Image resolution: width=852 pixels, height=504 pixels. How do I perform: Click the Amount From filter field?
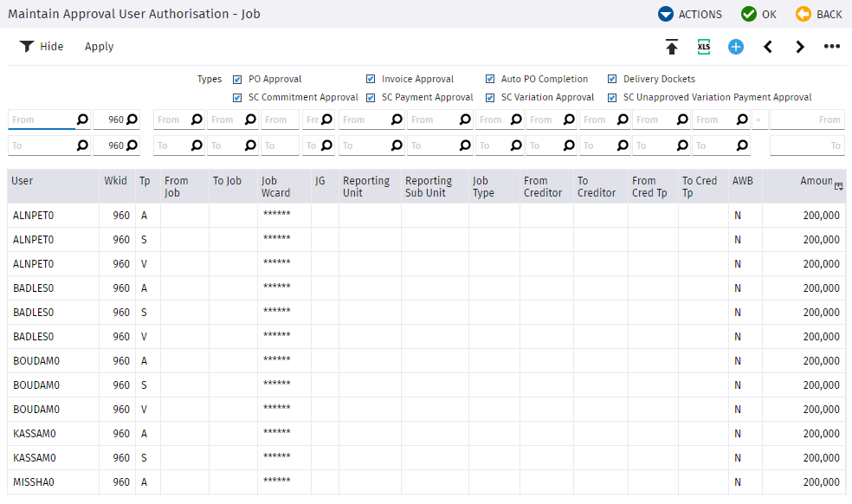pos(808,120)
